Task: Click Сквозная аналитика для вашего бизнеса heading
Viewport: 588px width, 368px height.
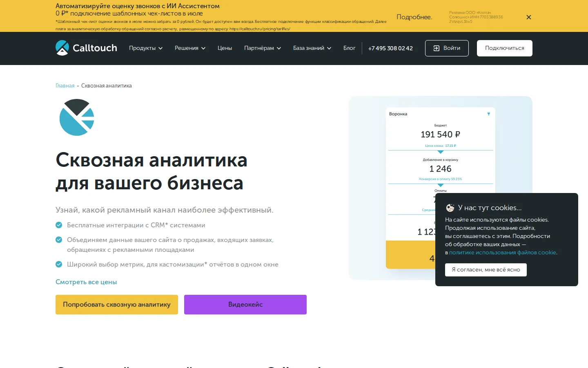Action: [151, 171]
